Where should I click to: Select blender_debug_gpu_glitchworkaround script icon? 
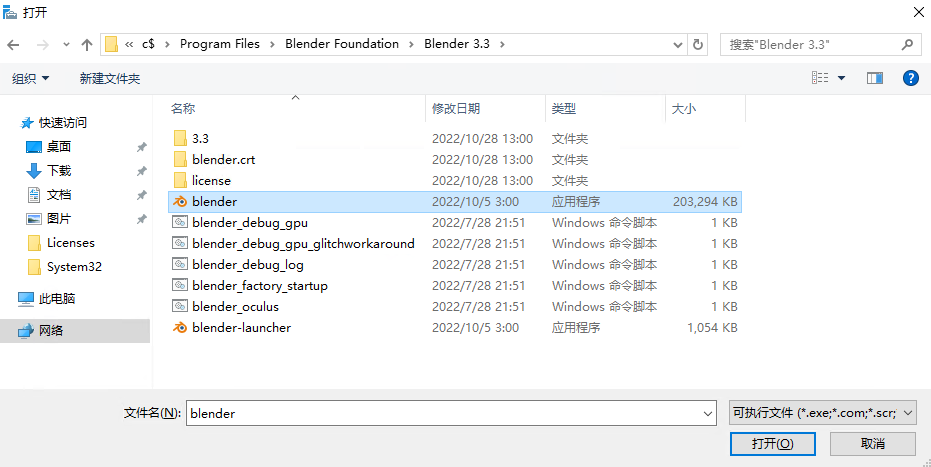[179, 243]
